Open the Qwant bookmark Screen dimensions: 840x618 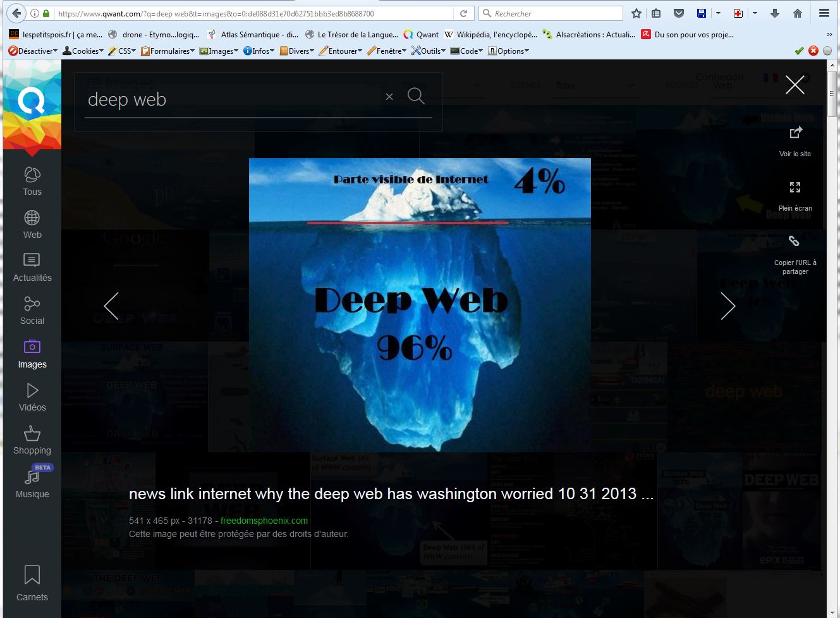pos(421,35)
